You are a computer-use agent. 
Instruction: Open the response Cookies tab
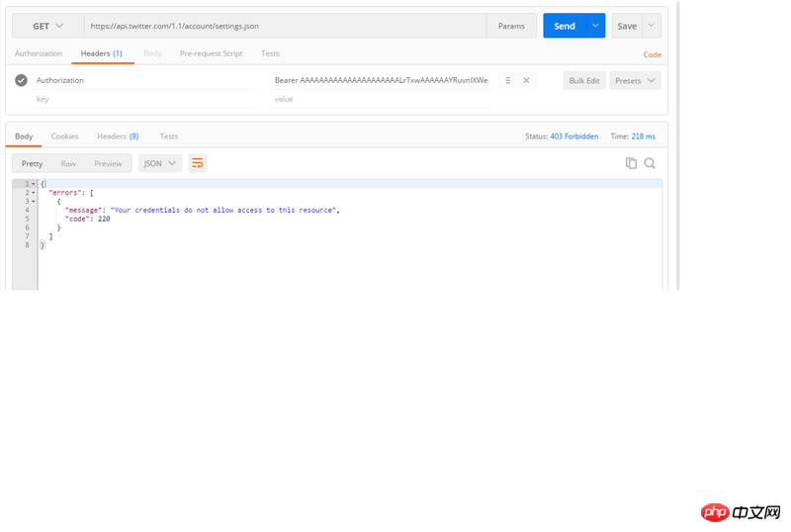click(64, 136)
